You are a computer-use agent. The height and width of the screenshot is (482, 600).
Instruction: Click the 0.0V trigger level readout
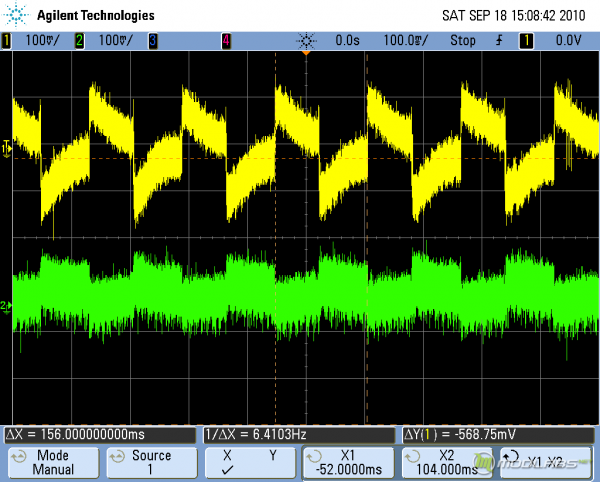[x=568, y=41]
